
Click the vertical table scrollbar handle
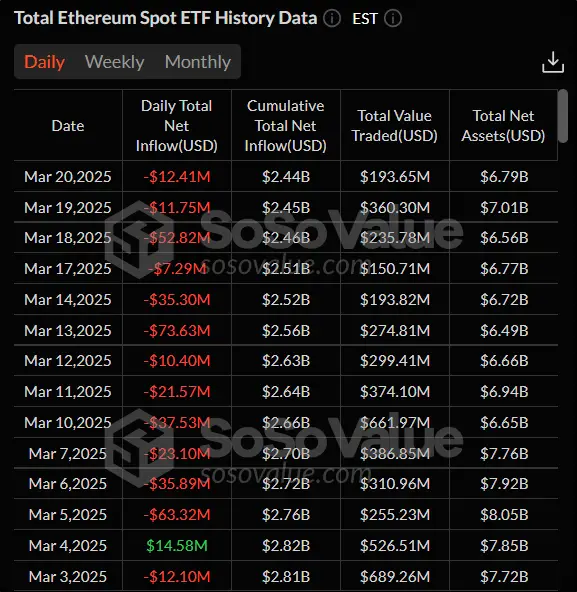[x=563, y=116]
